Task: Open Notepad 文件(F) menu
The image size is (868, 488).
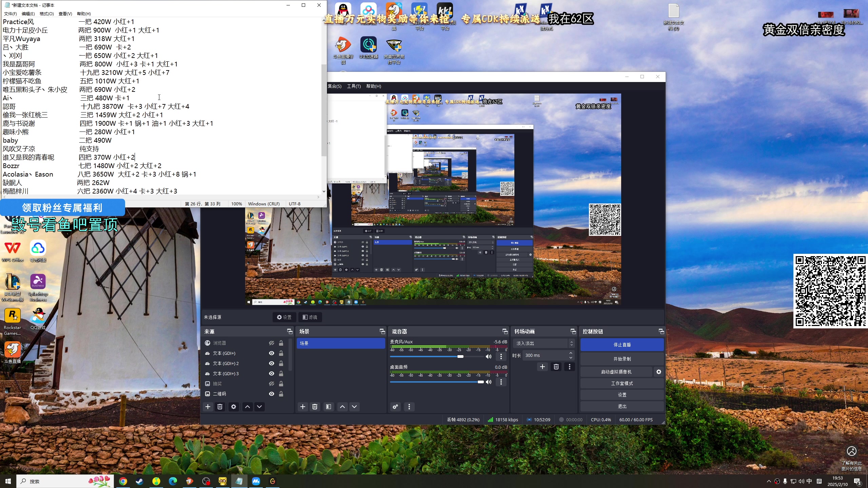Action: coord(10,14)
